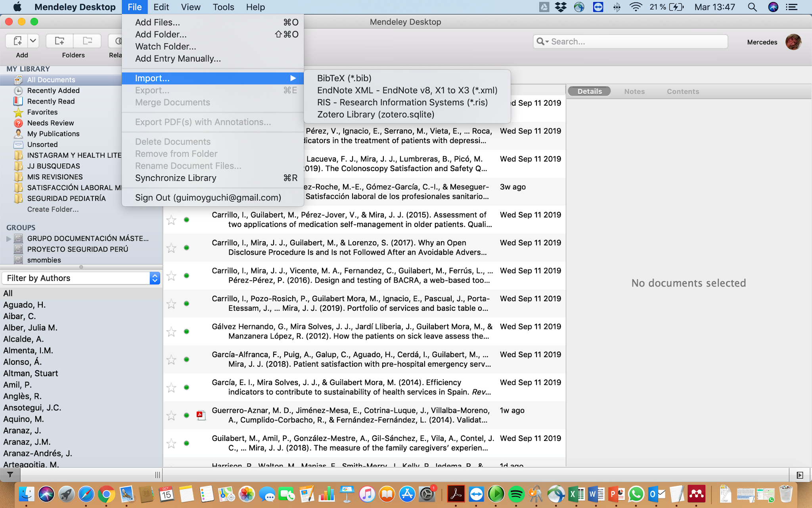The image size is (812, 508).
Task: Expand the GRUPO DOCUMENTACIÓN MÁSTE group
Action: point(8,239)
